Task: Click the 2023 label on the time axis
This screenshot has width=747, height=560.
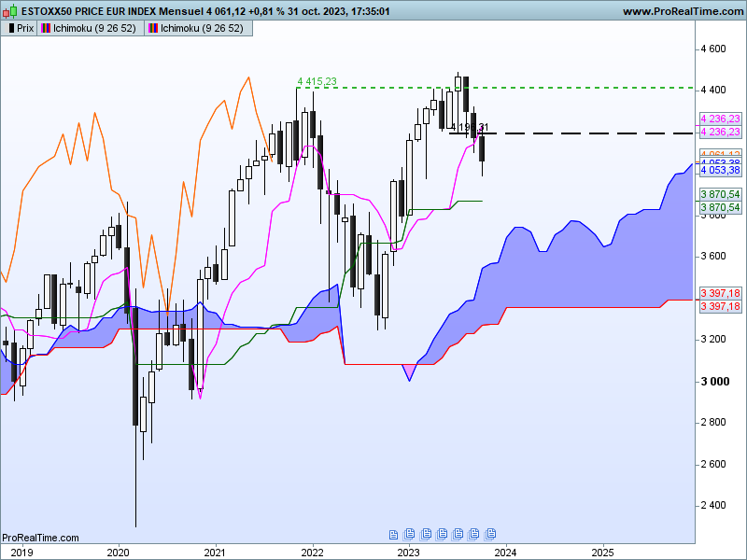Action: [x=409, y=553]
